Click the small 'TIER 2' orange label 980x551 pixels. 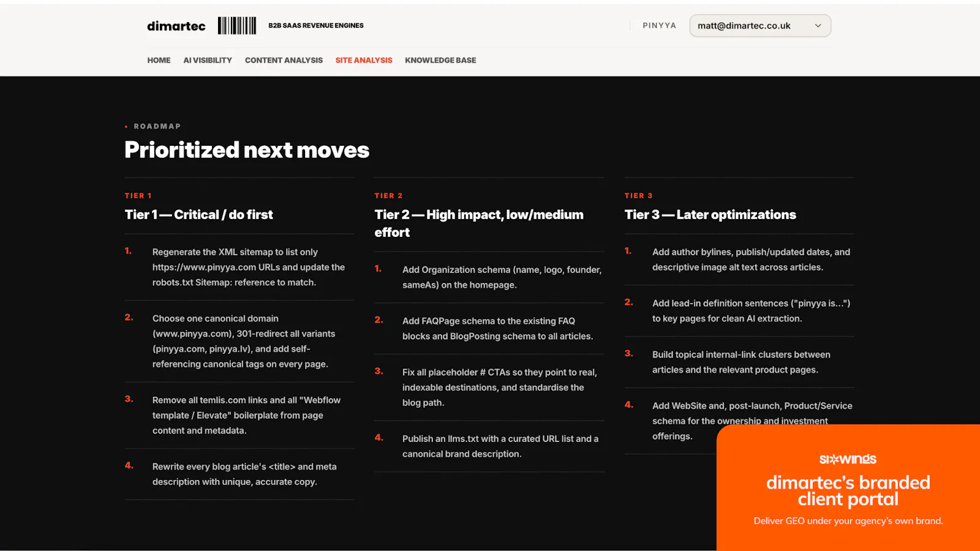coord(388,196)
